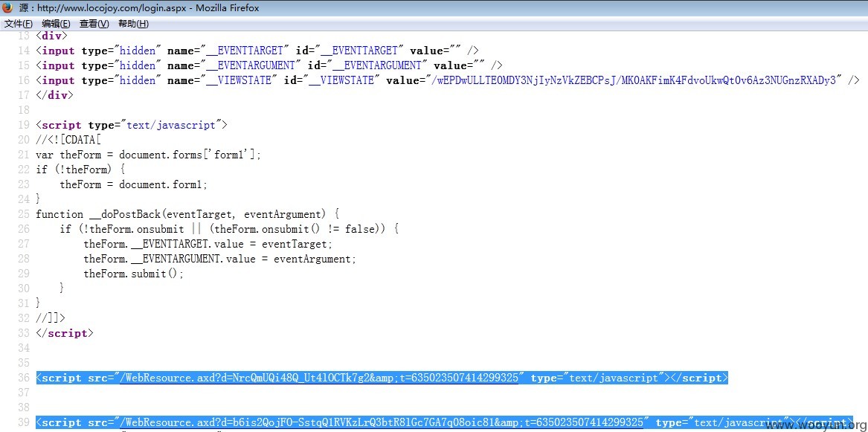Click the WebResource.axd link on line 39

[x=384, y=422]
